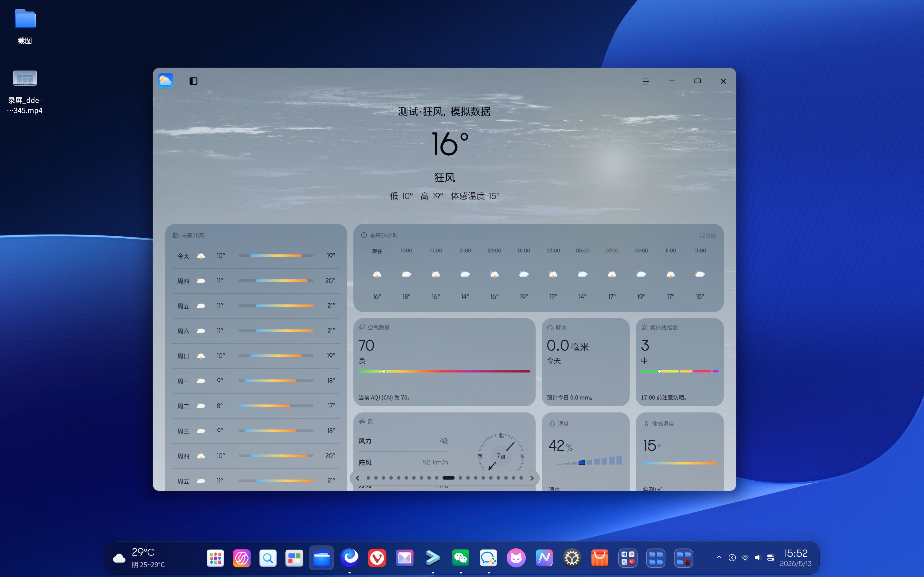Screen dimensions: 924x577
Task: Select the highlighted current page indicator
Action: (448, 478)
